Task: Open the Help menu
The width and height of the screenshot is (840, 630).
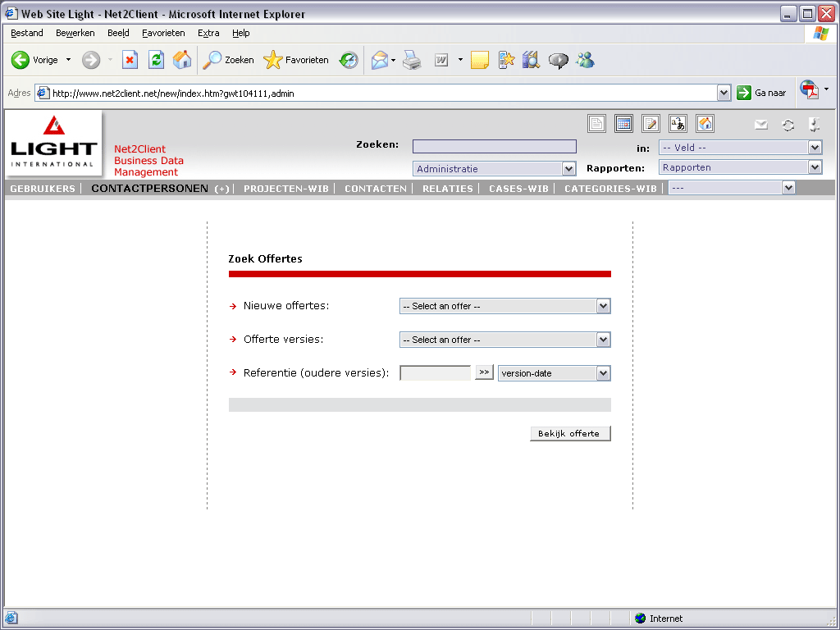Action: (x=241, y=33)
